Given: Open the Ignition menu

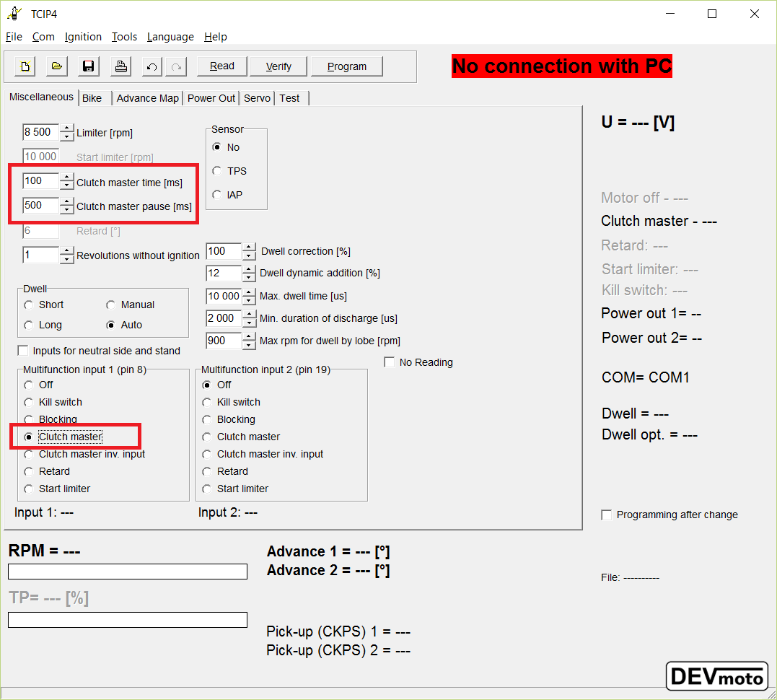Looking at the screenshot, I should coord(83,37).
